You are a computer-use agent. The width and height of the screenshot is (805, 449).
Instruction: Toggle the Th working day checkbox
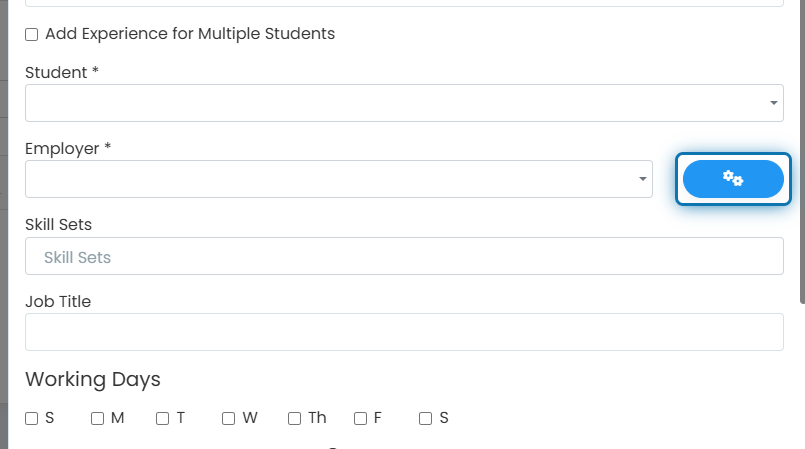pyautogui.click(x=295, y=419)
